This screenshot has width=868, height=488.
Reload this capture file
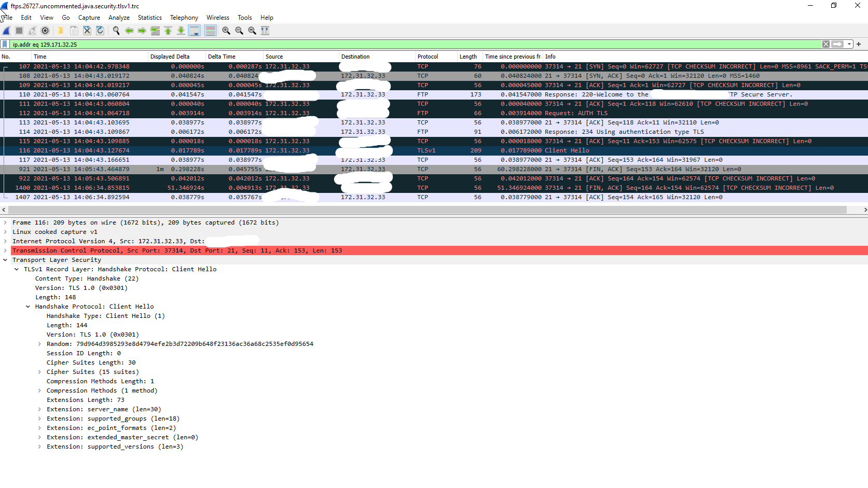click(x=100, y=31)
